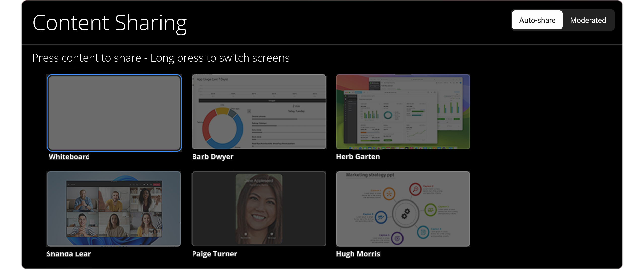Select Hugh Morris's marketing slide thumbnail
This screenshot has height=269, width=644.
pyautogui.click(x=403, y=209)
